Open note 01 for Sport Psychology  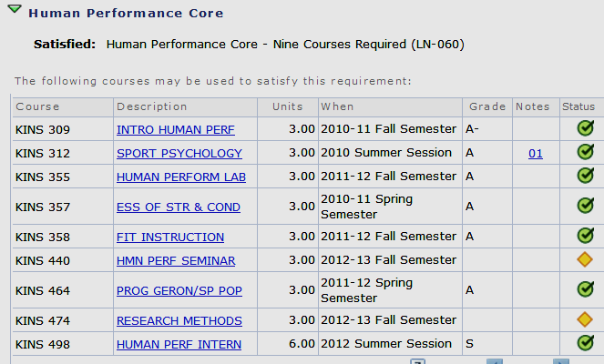point(536,154)
